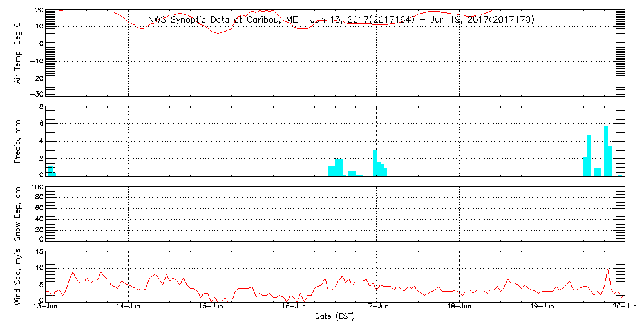
Task: Click the 'Date (EST)' x-axis label
Action: click(335, 316)
